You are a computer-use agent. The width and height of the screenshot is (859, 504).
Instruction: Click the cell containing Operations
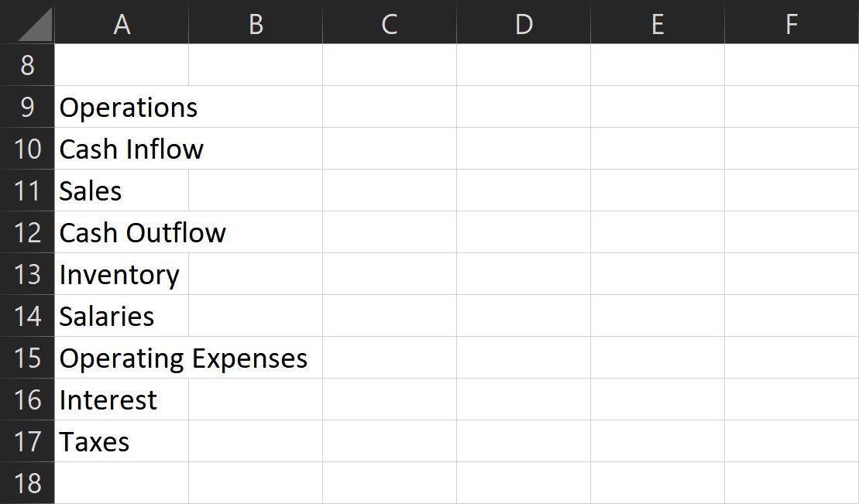[122, 107]
